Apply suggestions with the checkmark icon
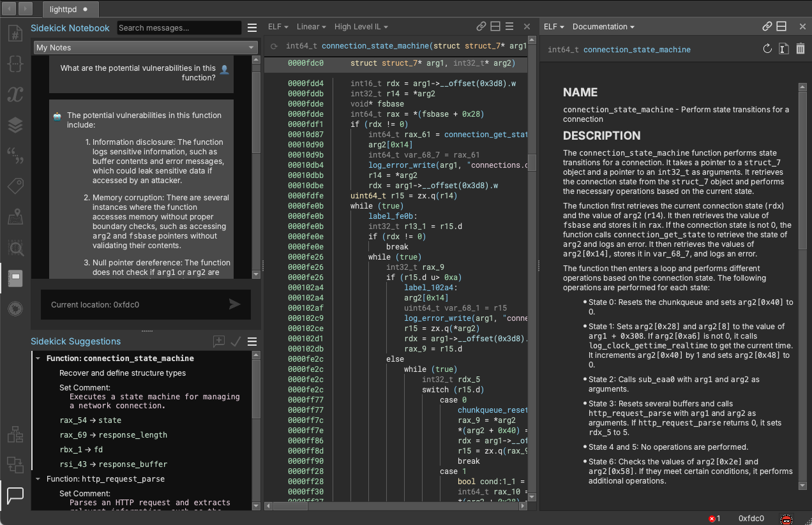 [236, 341]
